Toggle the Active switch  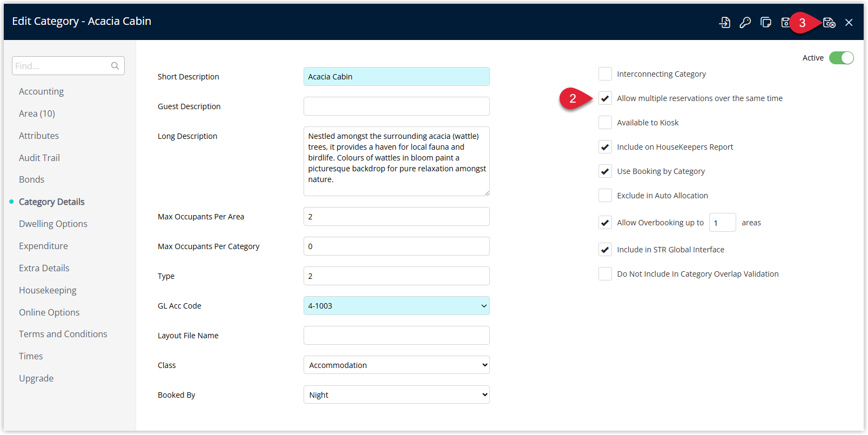pos(842,58)
